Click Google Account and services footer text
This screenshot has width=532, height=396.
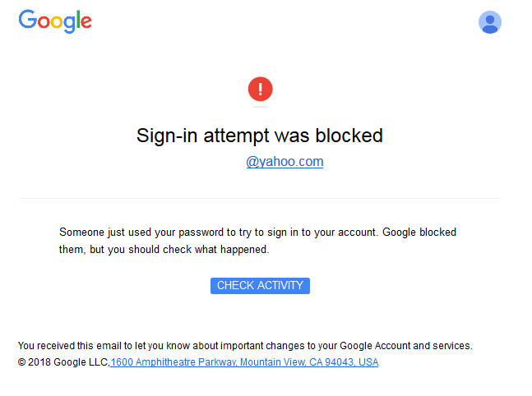[406, 346]
